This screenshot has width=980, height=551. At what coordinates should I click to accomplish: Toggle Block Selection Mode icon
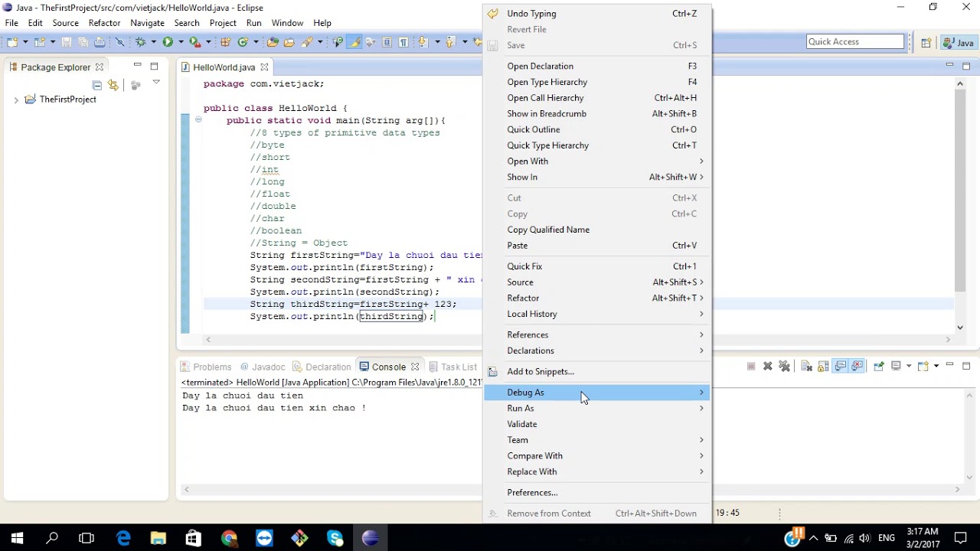[x=387, y=42]
